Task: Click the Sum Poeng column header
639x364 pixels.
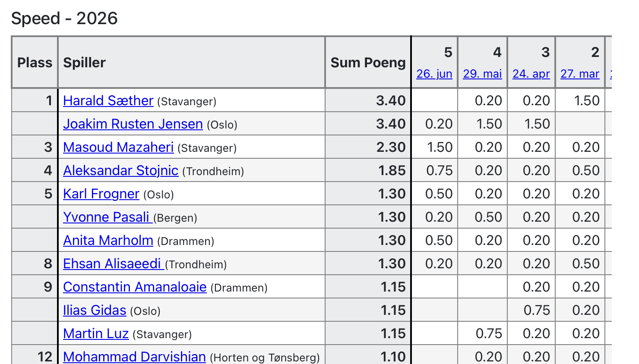Action: point(368,63)
